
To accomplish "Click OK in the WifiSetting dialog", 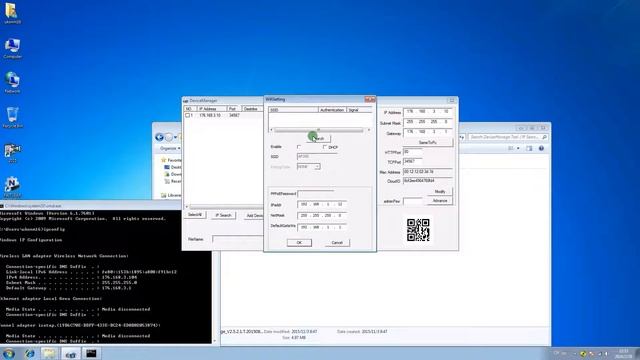I will click(299, 242).
